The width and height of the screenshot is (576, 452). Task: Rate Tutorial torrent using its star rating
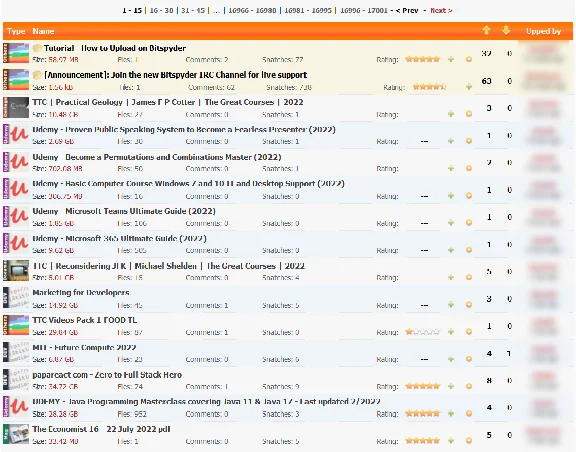[422, 59]
